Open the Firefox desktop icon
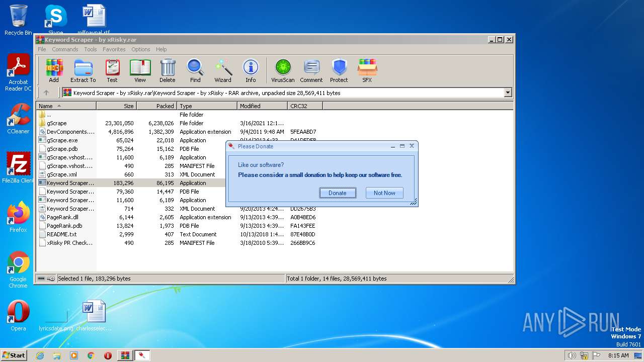 point(18,217)
